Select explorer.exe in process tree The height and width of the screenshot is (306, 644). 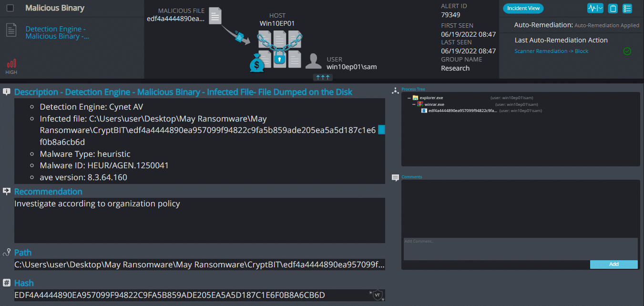pos(431,98)
